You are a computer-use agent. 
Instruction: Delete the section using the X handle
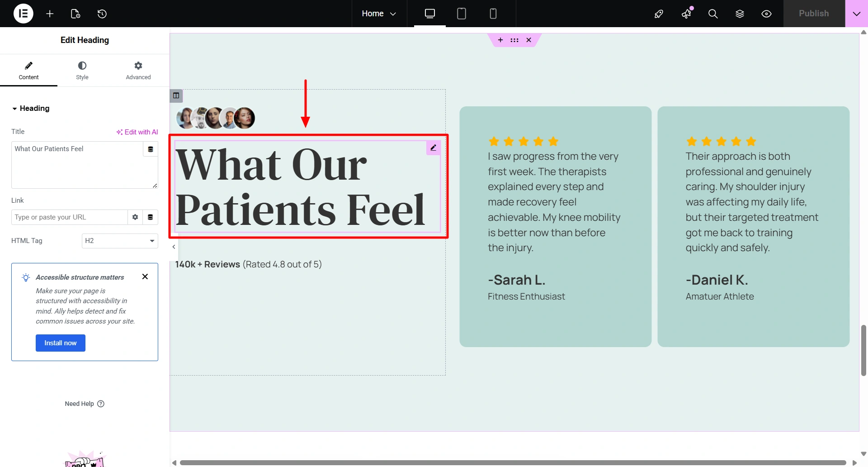point(528,40)
